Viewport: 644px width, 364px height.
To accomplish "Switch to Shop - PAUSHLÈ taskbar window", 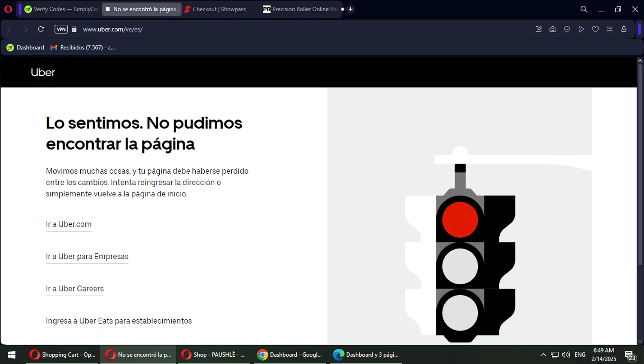I will [x=214, y=355].
